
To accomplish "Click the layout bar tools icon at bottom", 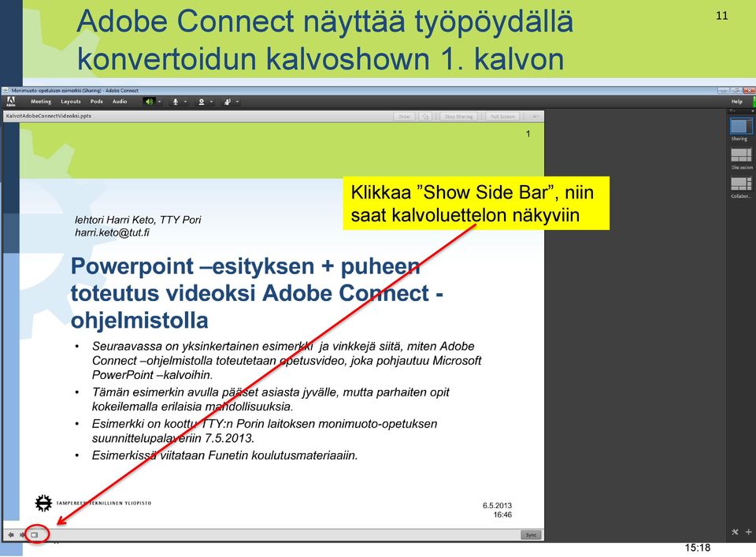I will point(735,532).
